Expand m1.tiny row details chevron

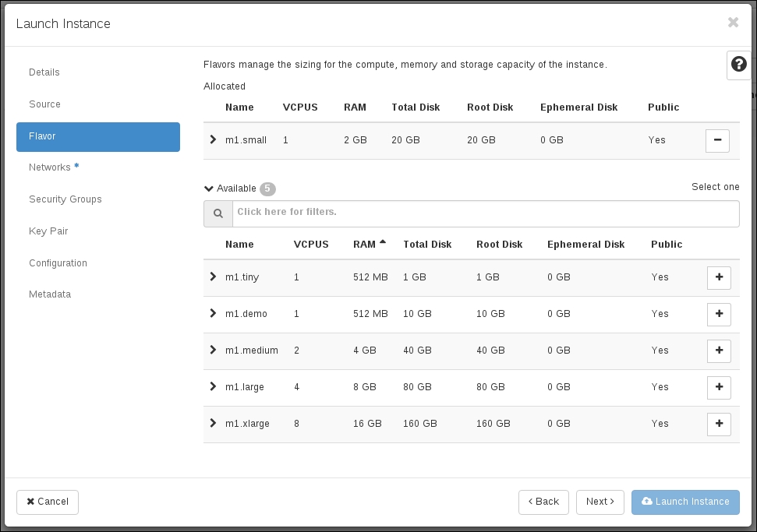coord(213,277)
